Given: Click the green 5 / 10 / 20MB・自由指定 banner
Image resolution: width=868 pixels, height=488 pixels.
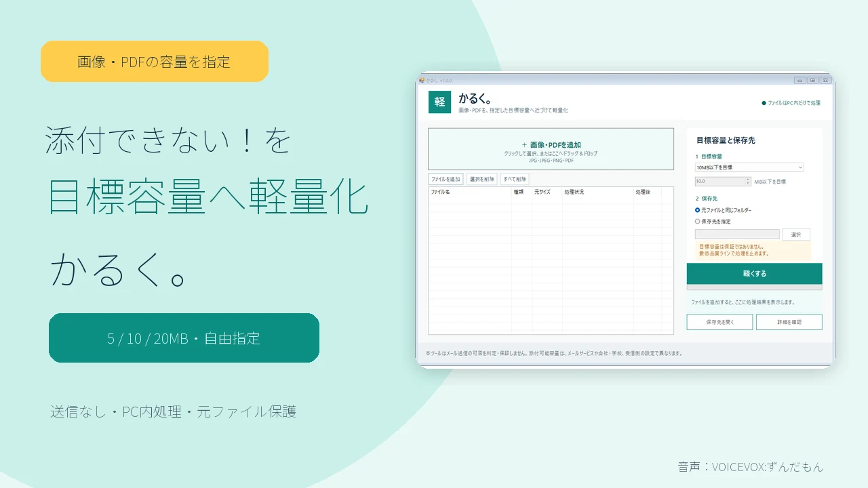Looking at the screenshot, I should 184,338.
